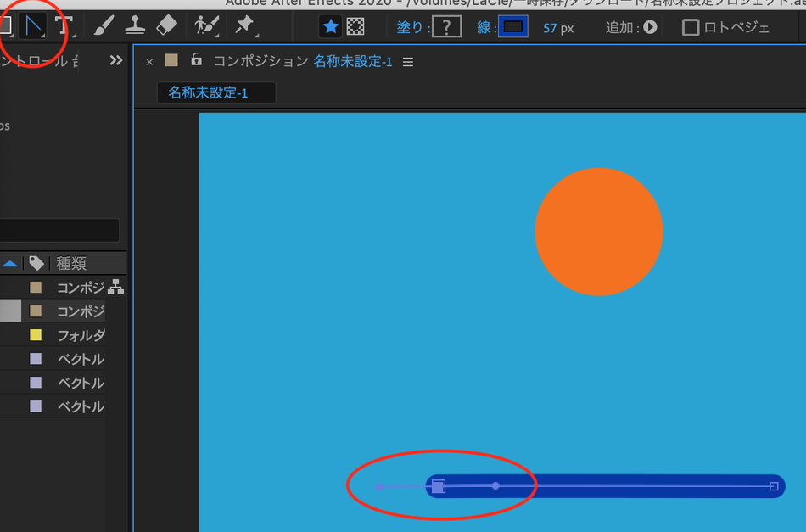Image resolution: width=806 pixels, height=532 pixels.
Task: Enable the ロトベジェ checkbox
Action: pyautogui.click(x=690, y=27)
